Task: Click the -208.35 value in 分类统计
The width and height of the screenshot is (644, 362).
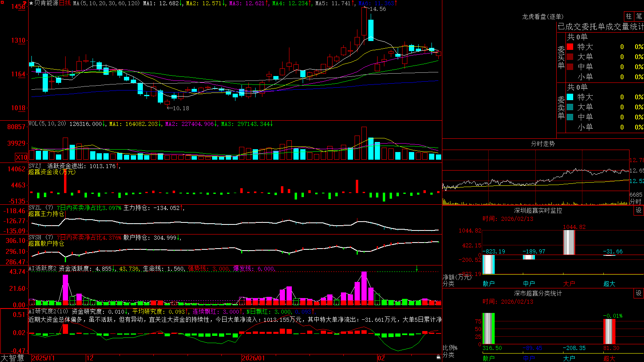Action: 574,348
